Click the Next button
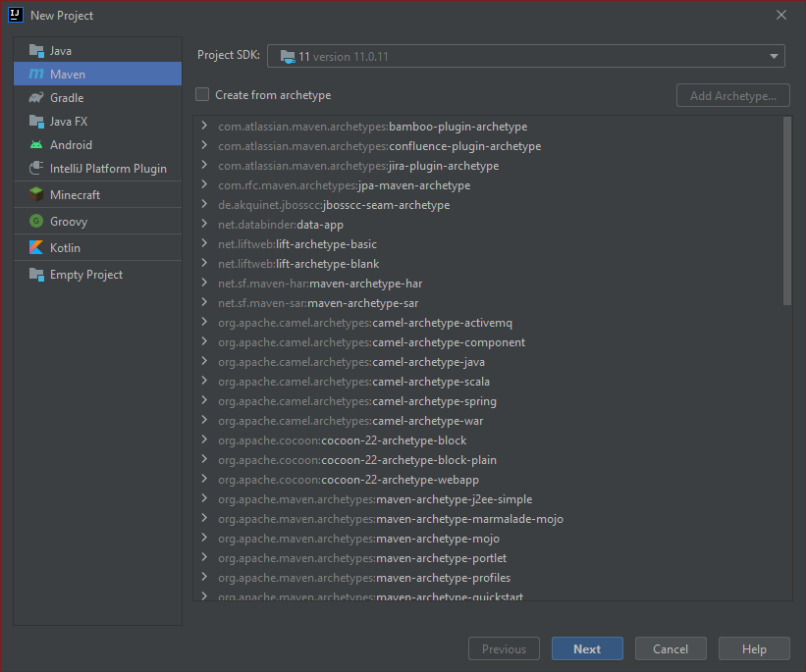 [587, 648]
